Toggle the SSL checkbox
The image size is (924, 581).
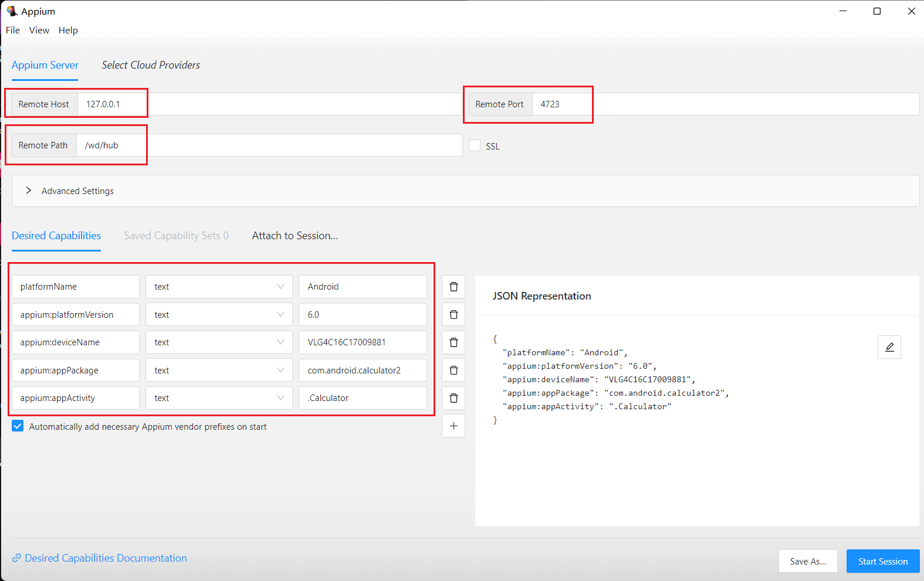pyautogui.click(x=475, y=145)
